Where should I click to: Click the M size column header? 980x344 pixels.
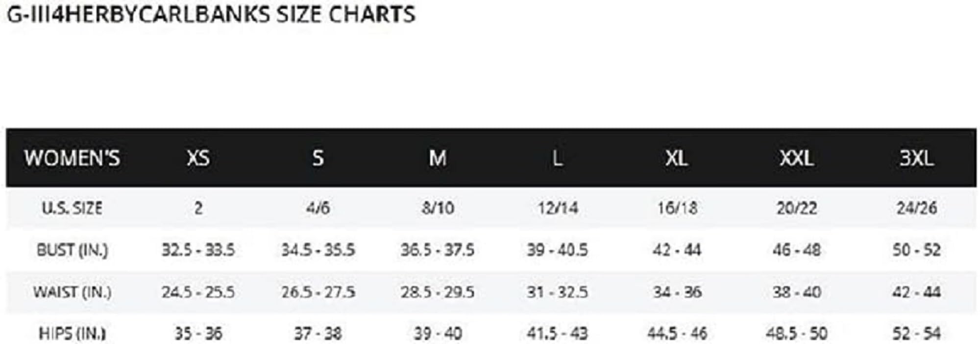tap(438, 158)
